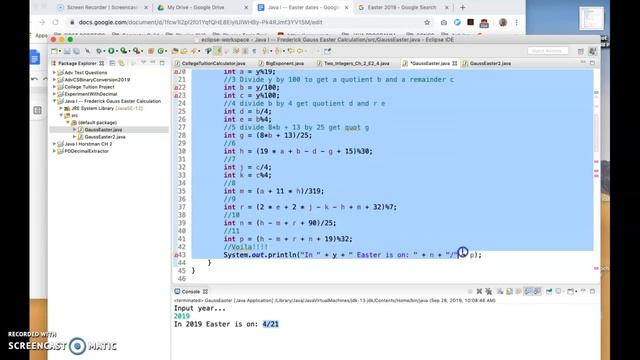Expand the Java I Horstman CH 2 project
Image resolution: width=640 pixels, height=360 pixels.
54,144
